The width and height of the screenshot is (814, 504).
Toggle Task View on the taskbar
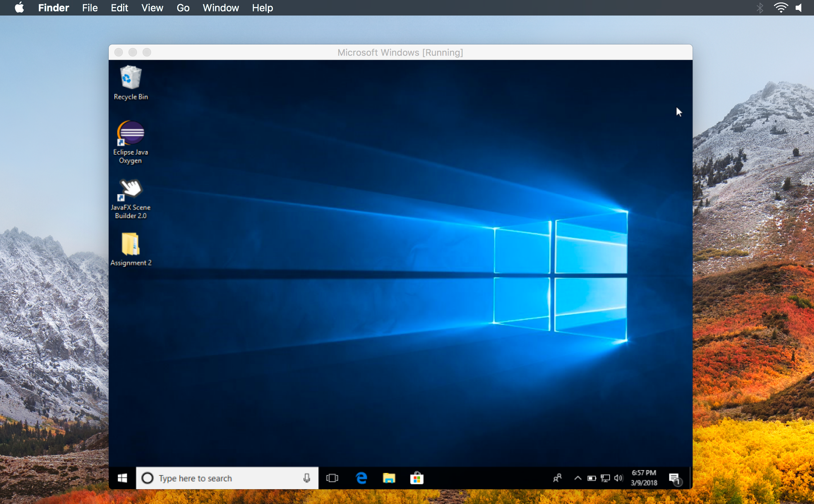tap(332, 478)
